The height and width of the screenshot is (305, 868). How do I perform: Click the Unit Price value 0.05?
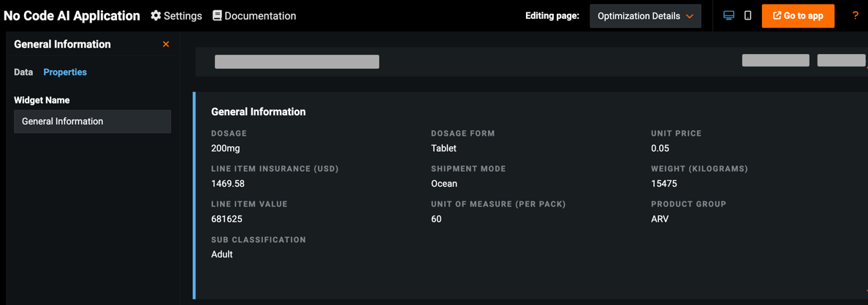(660, 148)
